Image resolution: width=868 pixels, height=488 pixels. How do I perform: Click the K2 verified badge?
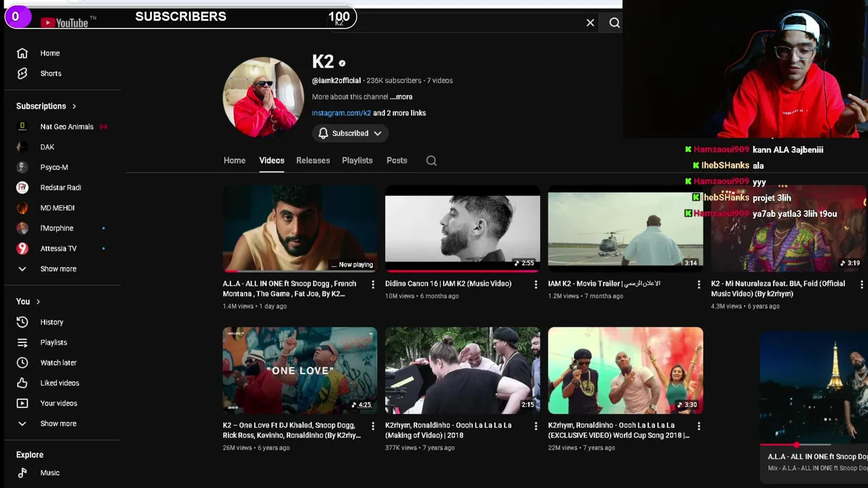click(342, 63)
